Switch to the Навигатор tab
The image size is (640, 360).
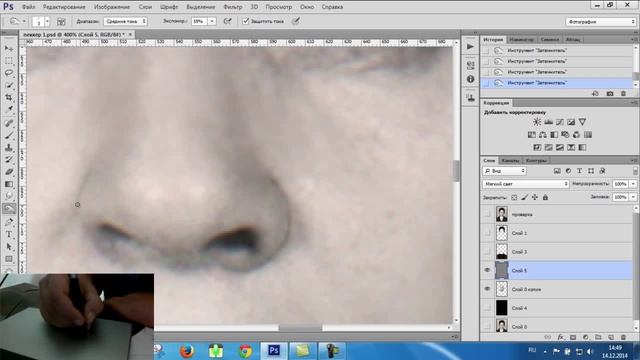click(522, 40)
